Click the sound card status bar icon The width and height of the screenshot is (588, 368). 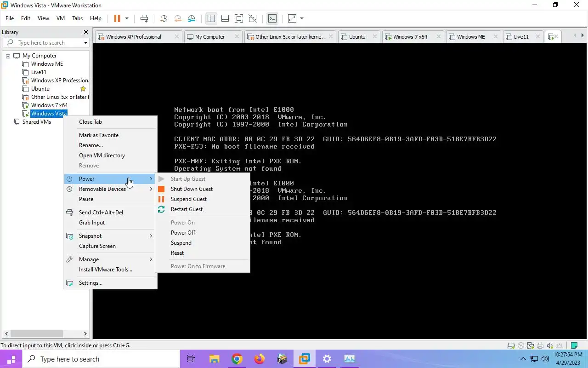click(x=550, y=346)
